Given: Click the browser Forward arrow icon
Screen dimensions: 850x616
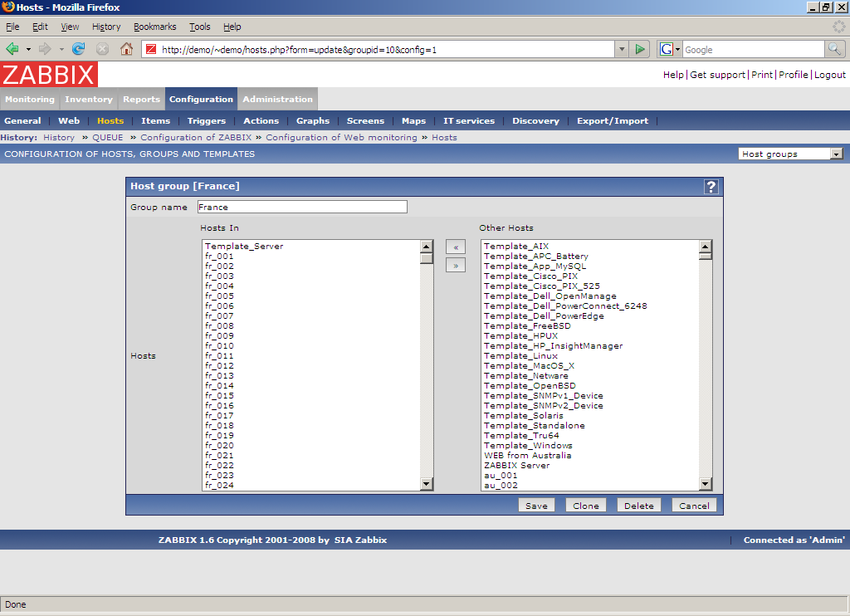Looking at the screenshot, I should 45,49.
